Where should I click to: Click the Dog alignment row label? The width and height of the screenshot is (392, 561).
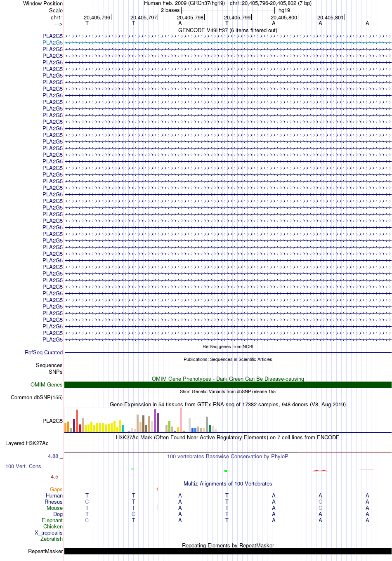(58, 514)
